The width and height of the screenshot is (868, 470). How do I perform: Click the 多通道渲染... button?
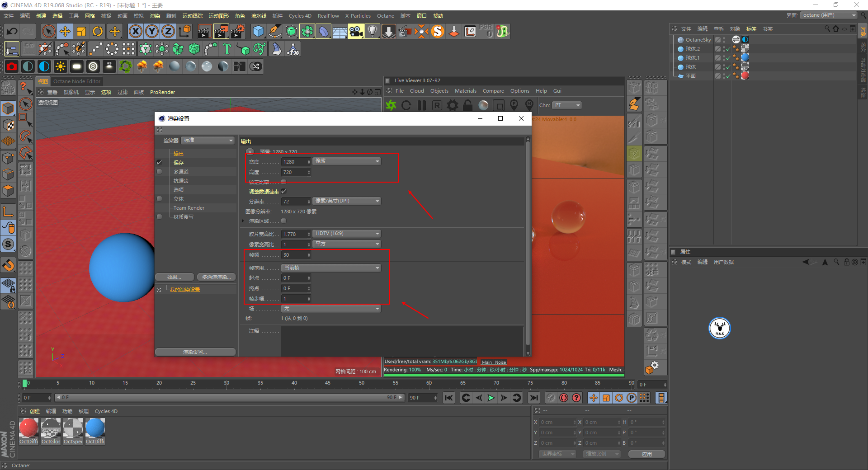pyautogui.click(x=216, y=277)
